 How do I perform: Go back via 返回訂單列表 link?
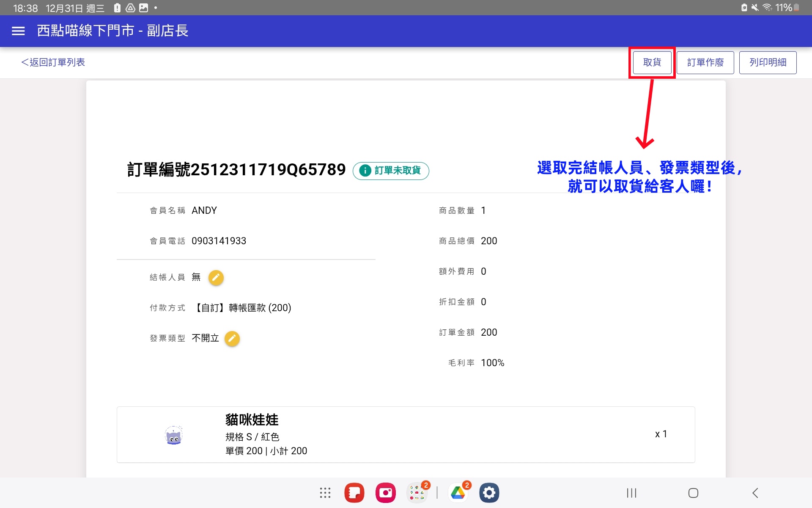[x=53, y=62]
